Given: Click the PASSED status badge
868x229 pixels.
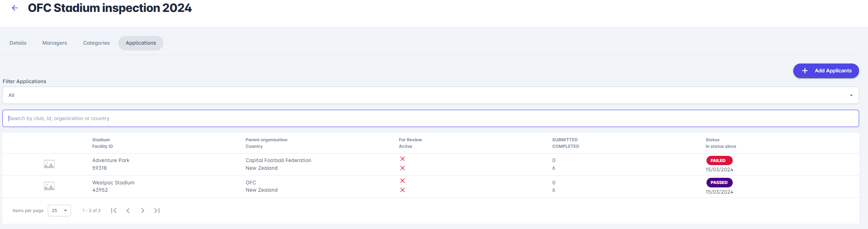Looking at the screenshot, I should pyautogui.click(x=719, y=182).
